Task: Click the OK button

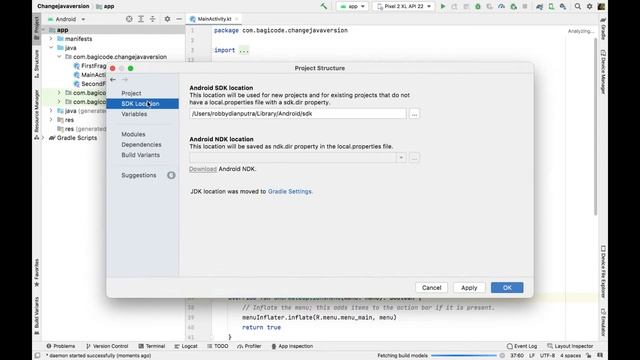Action: pyautogui.click(x=507, y=288)
